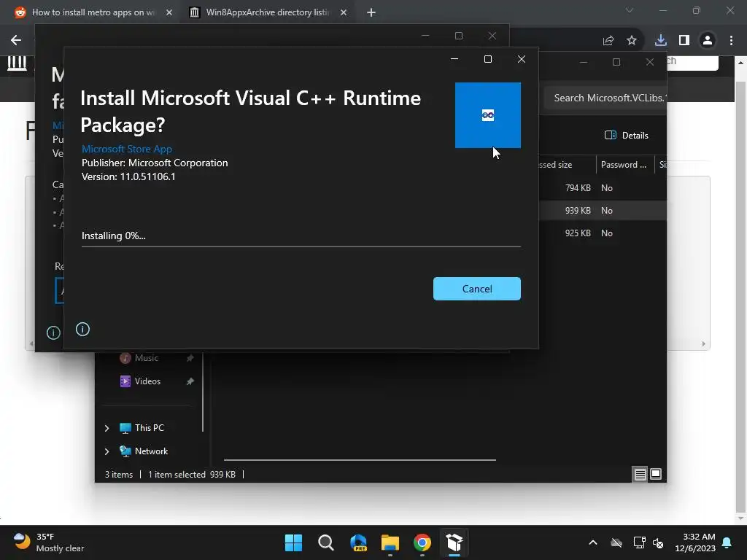This screenshot has width=747, height=560.
Task: Share this page from Chrome toolbar
Action: pyautogui.click(x=608, y=41)
